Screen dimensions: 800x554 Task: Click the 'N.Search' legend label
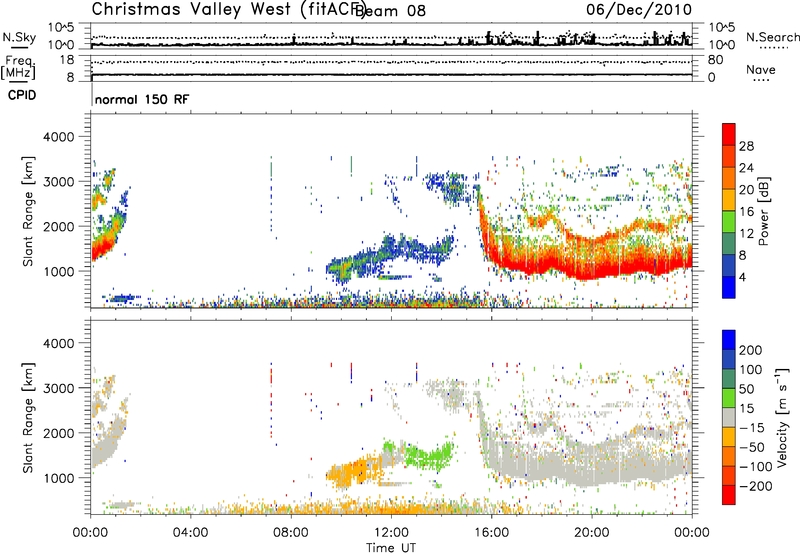point(772,37)
